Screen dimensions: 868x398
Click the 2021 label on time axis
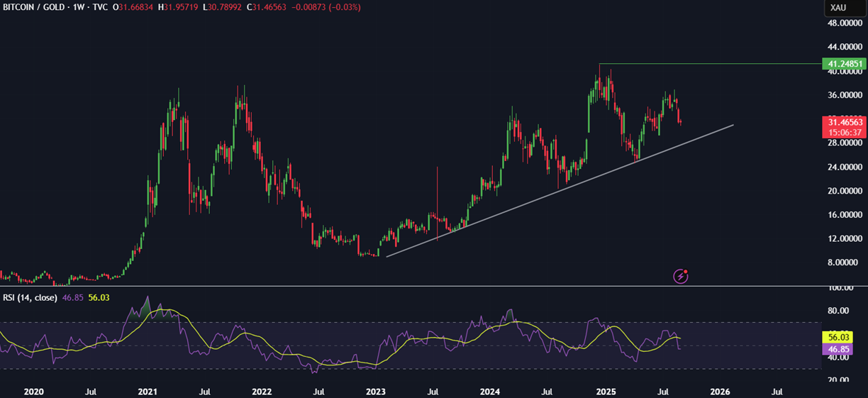point(148,391)
